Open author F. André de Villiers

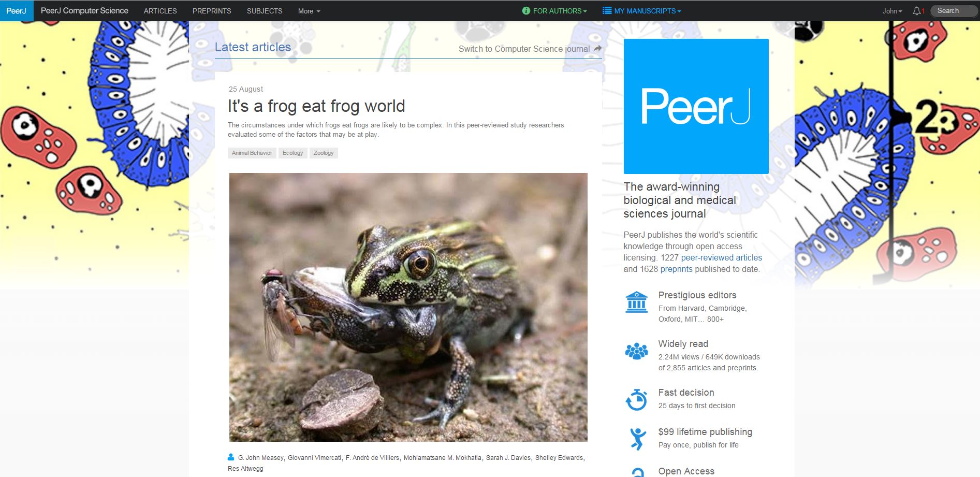[372, 458]
